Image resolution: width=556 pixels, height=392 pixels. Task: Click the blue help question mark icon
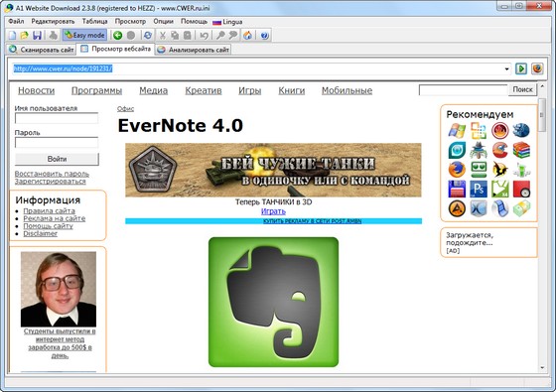[264, 35]
